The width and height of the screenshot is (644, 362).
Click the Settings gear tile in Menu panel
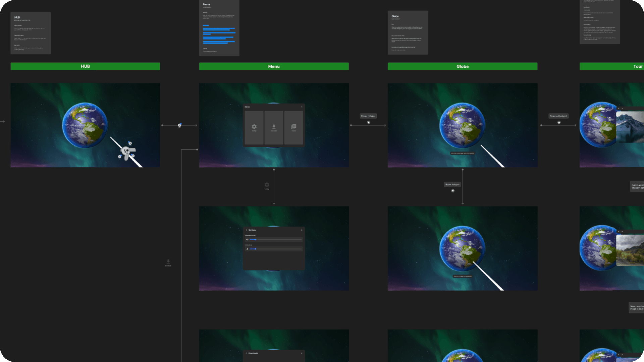[x=254, y=127]
